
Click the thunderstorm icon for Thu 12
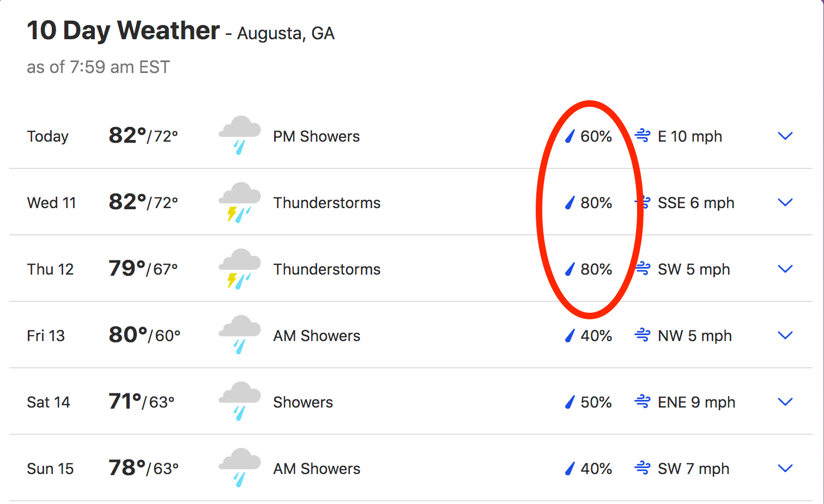coord(240,269)
